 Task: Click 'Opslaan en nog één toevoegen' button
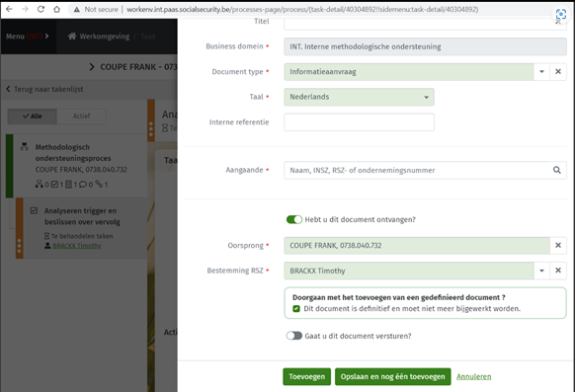point(393,376)
